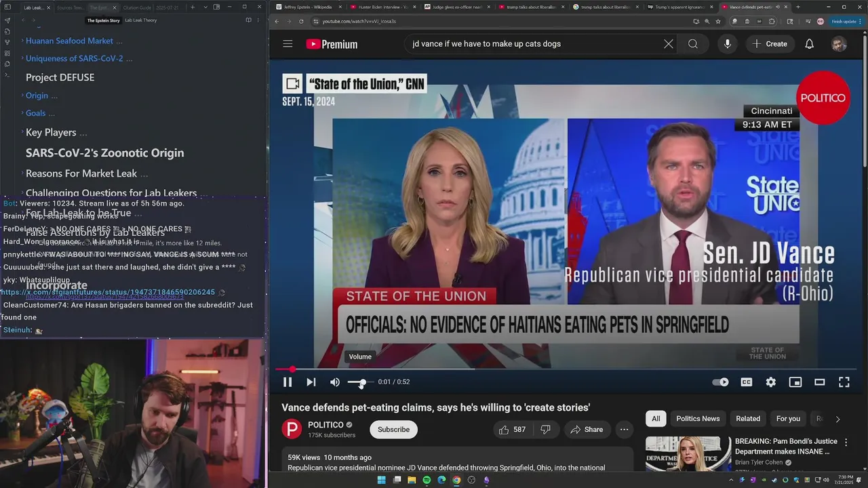Select the All filter chip
The height and width of the screenshot is (488, 868).
coord(656,419)
